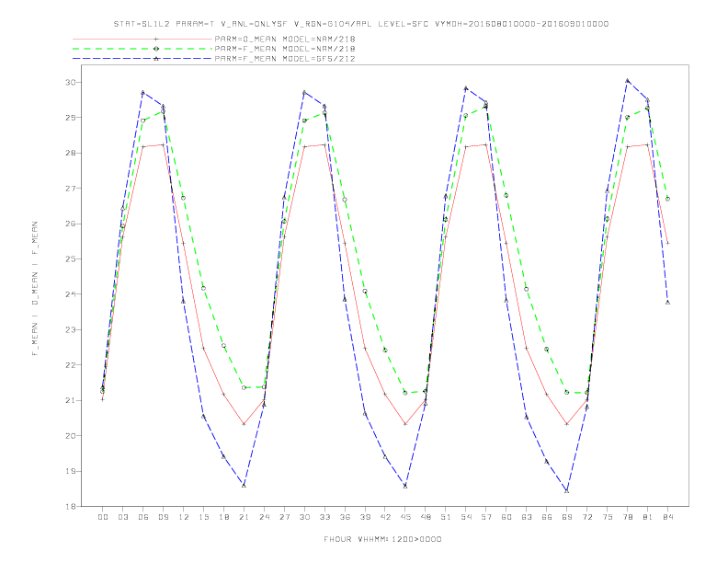728x563 pixels.
Task: Click y-axis tick label 30
Action: 71,82
